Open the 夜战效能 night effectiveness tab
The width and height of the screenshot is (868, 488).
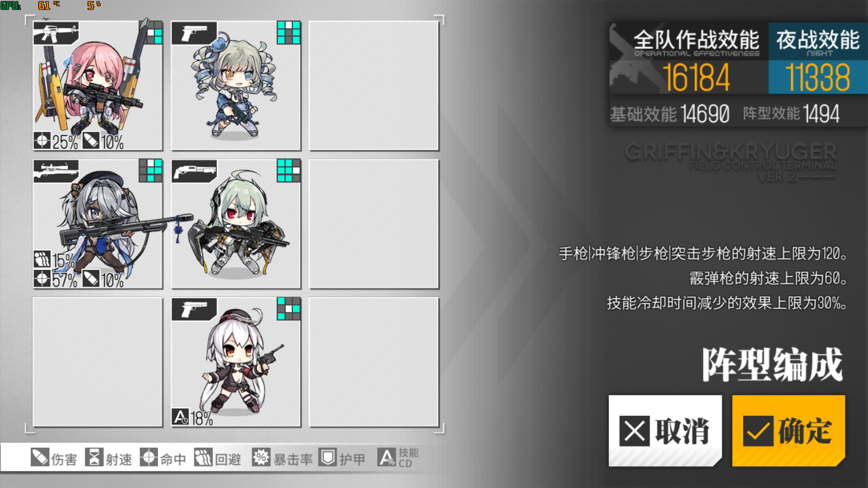[x=818, y=59]
